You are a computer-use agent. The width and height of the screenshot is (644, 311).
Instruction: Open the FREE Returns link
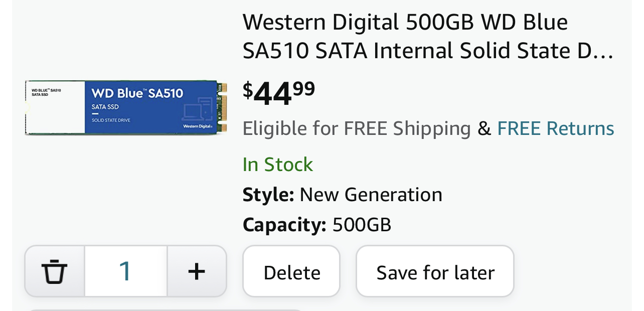[555, 128]
